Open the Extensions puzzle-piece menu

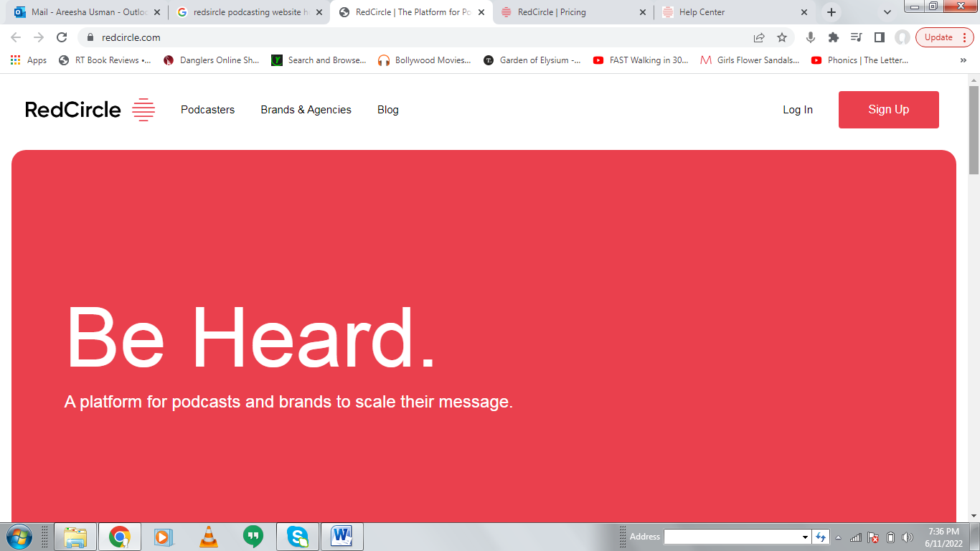(834, 37)
